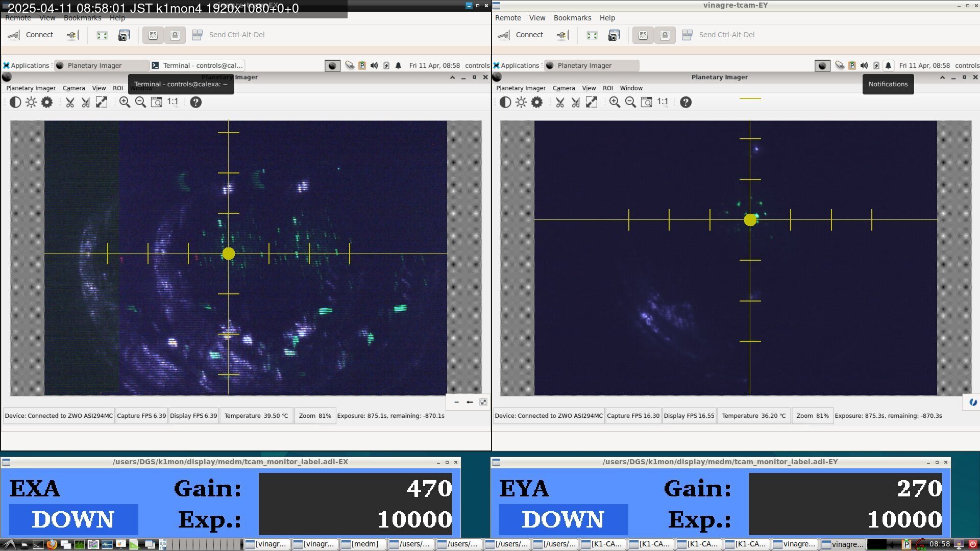
Task: Open View menu in vinagre-tcam-EY menu bar
Action: pyautogui.click(x=537, y=18)
